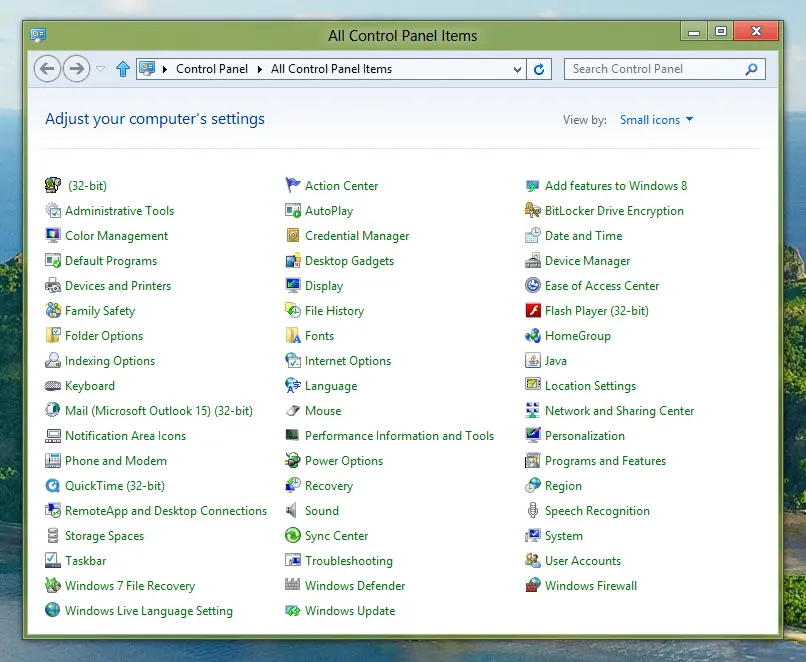806x662 pixels.
Task: Open Performance Information and Tools
Action: (399, 436)
